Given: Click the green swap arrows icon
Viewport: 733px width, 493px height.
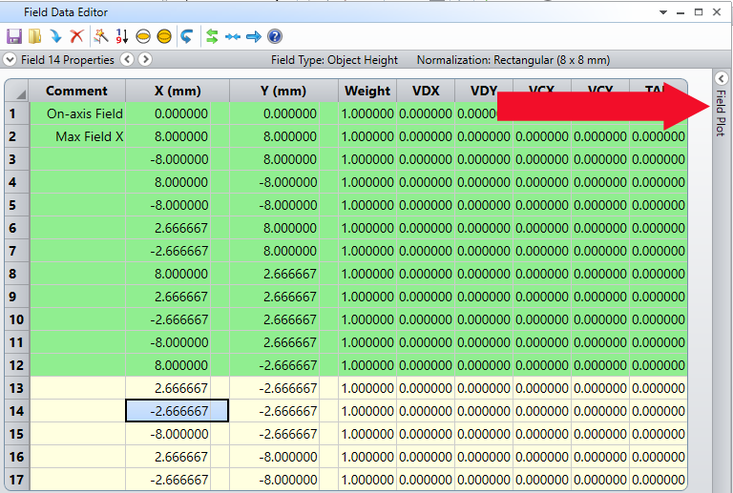Looking at the screenshot, I should point(212,36).
